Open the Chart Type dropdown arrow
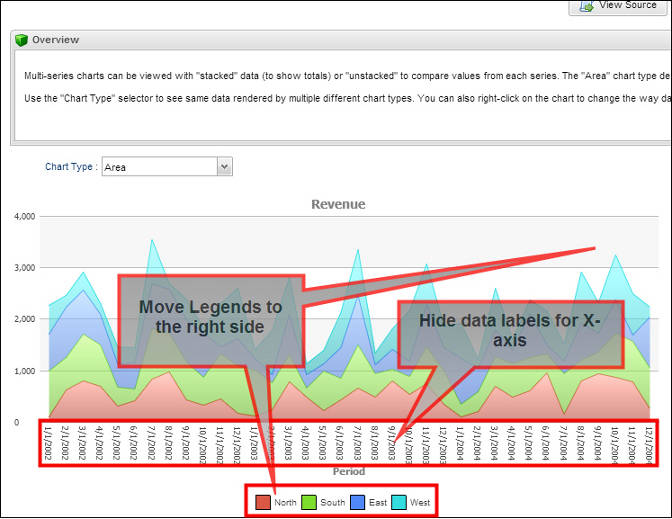This screenshot has height=519, width=672. pyautogui.click(x=224, y=167)
